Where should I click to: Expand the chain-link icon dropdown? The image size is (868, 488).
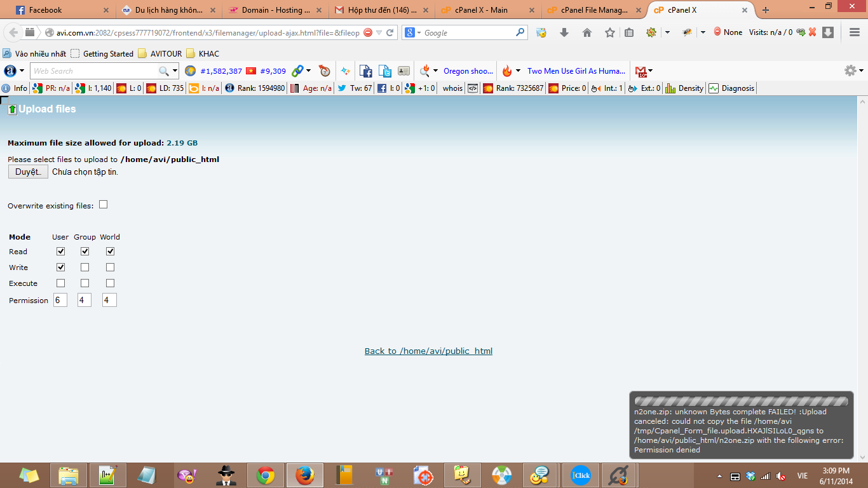click(x=309, y=71)
